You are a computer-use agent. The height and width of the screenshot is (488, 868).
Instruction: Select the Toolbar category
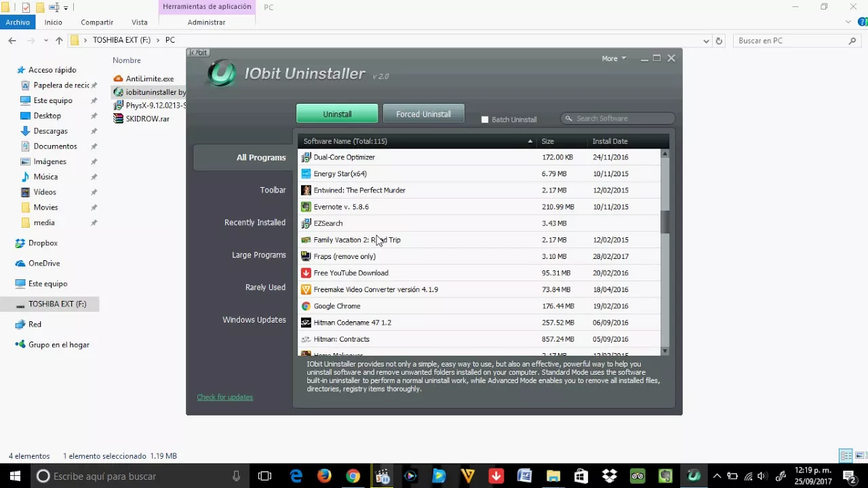(273, 190)
